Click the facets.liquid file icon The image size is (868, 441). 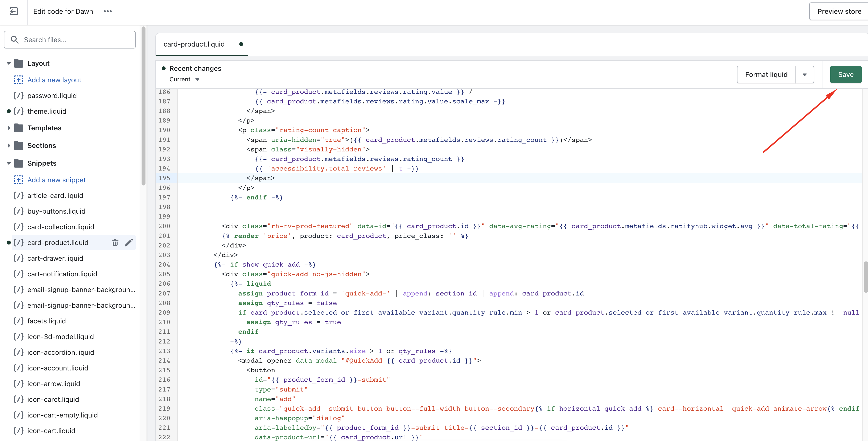click(19, 321)
